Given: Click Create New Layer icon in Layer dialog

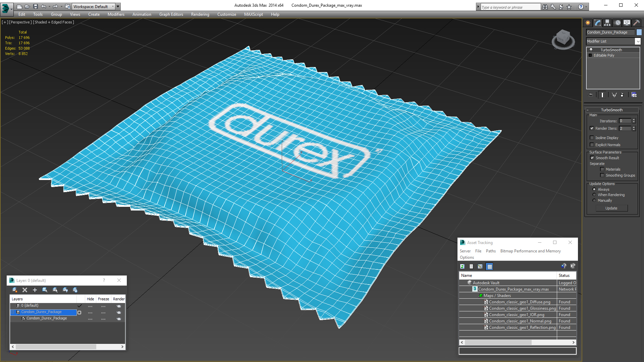Looking at the screenshot, I should [14, 290].
